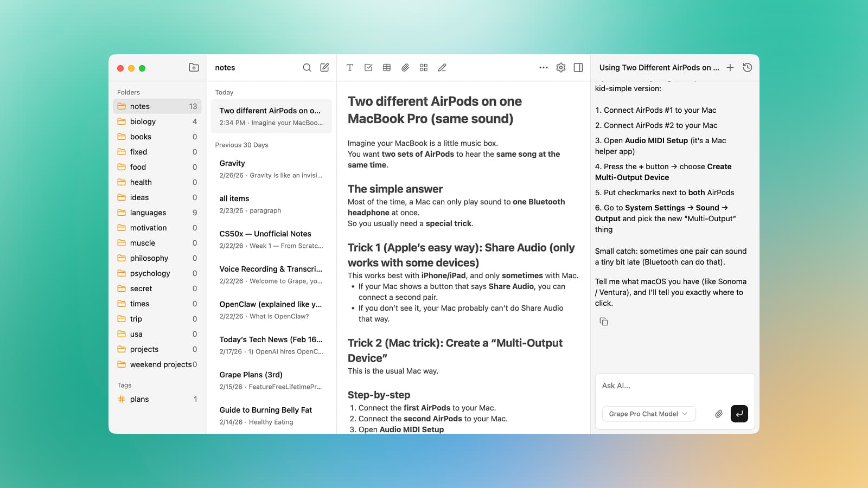
Task: Open Today's Tech News note
Action: [271, 345]
